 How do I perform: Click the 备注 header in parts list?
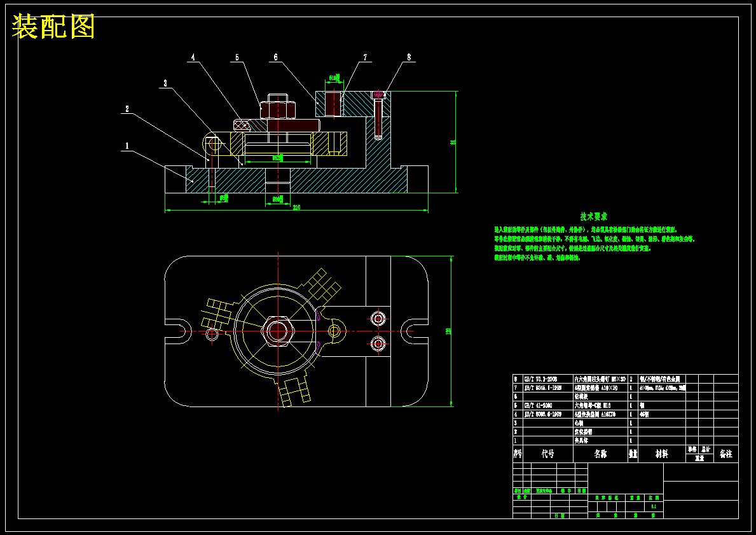(x=726, y=454)
